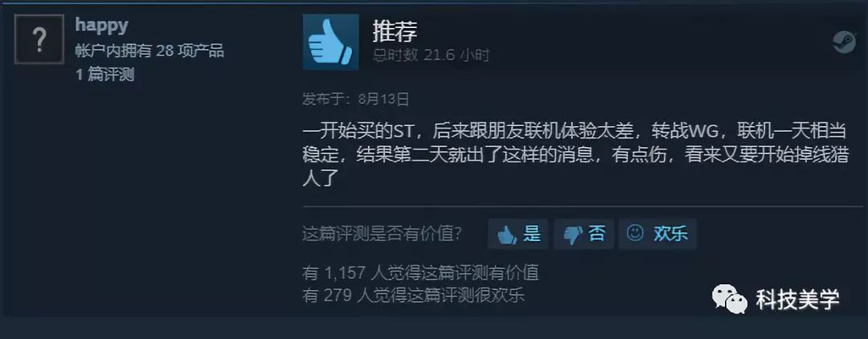This screenshot has height=339, width=868.
Task: Click the WeChat logo watermark
Action: (729, 299)
